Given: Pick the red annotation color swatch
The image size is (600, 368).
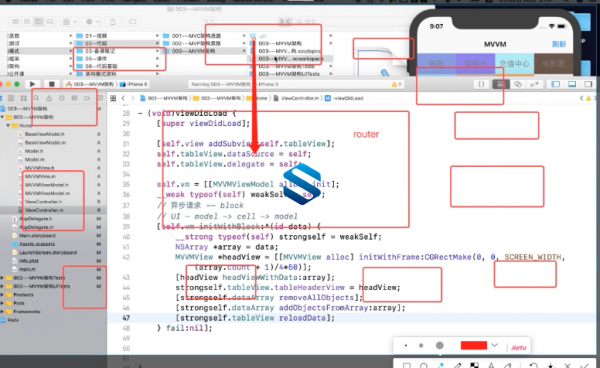Looking at the screenshot, I should [474, 345].
